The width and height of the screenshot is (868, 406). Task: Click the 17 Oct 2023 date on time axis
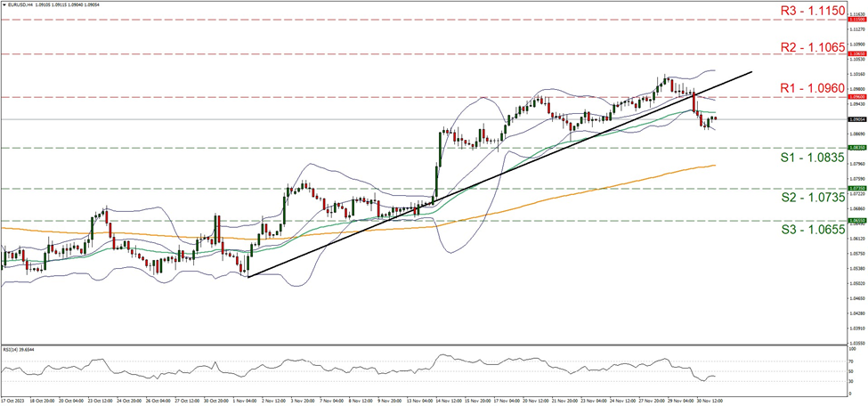click(14, 401)
